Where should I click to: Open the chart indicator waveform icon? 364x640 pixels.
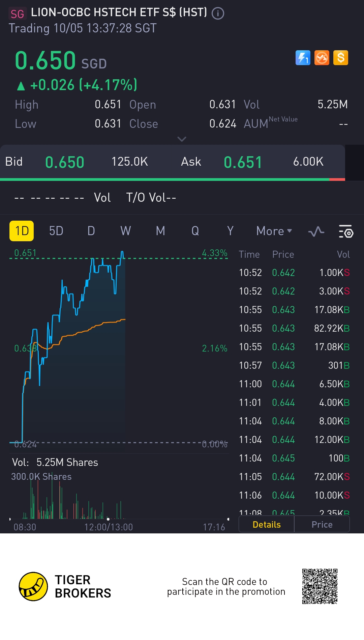pos(316,231)
